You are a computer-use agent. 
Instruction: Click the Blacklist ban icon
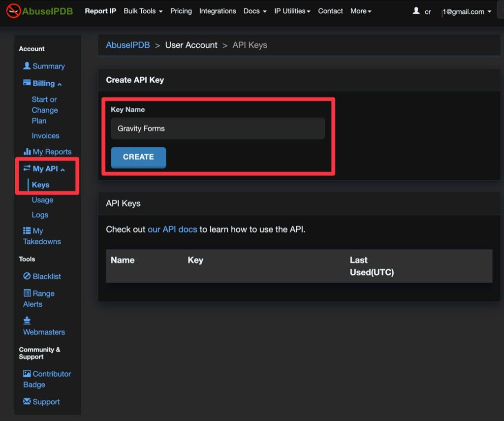(x=27, y=276)
